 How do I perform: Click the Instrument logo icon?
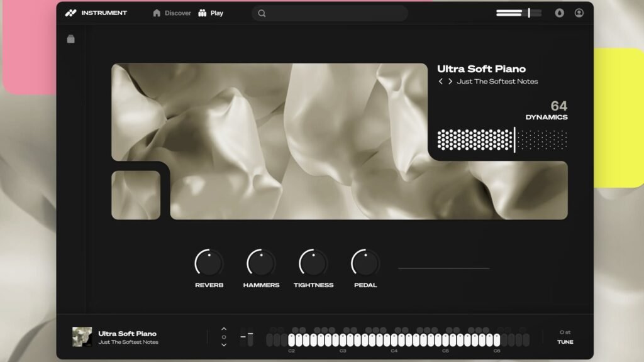[x=70, y=13]
